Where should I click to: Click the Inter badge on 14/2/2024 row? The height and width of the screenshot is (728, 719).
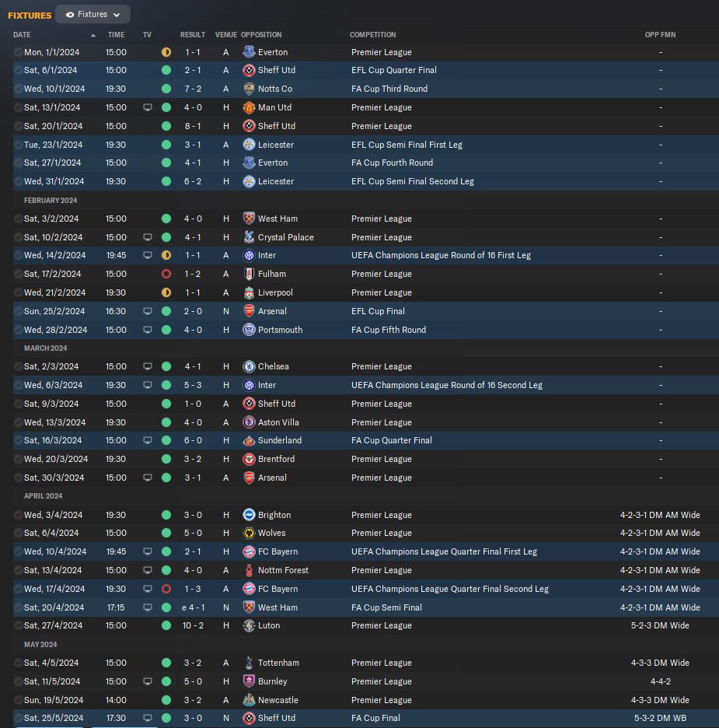249,255
